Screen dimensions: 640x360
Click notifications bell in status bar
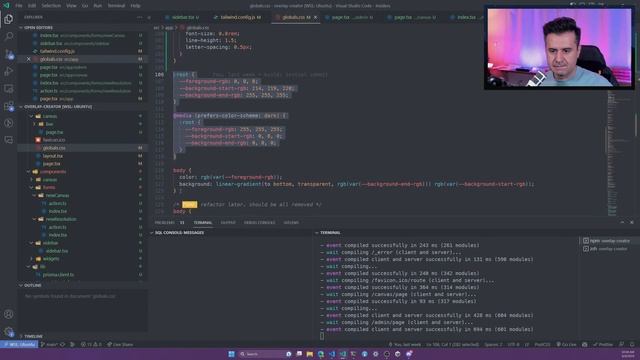click(x=632, y=344)
